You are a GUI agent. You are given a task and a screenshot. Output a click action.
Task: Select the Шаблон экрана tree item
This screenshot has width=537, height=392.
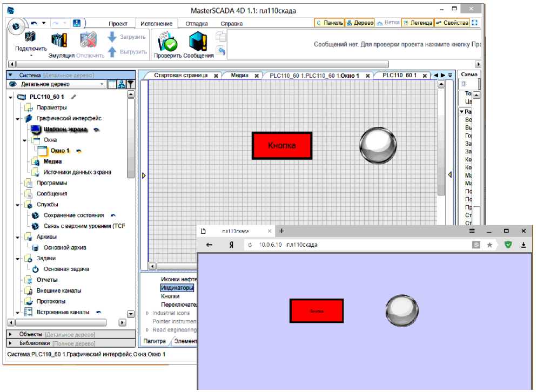(x=65, y=130)
